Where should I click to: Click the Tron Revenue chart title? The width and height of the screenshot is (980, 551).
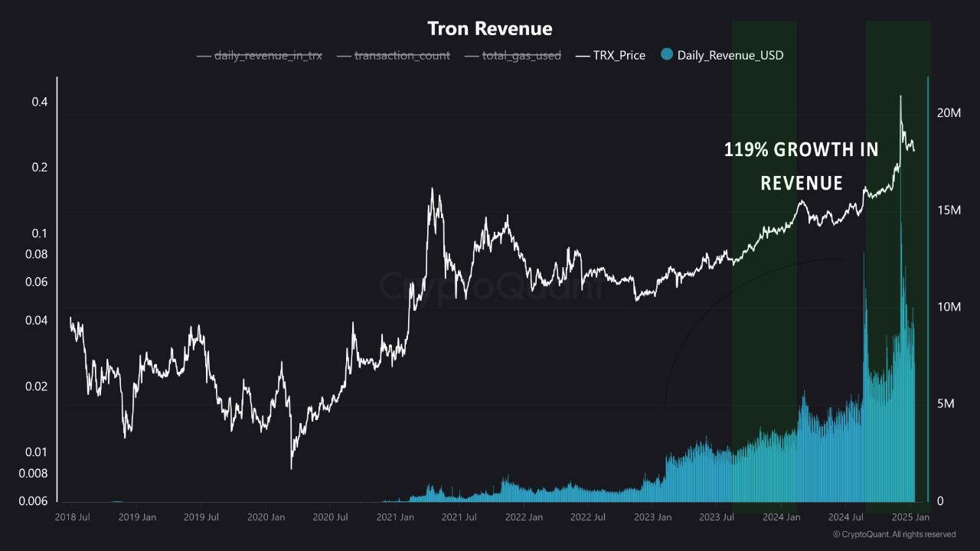pos(490,29)
